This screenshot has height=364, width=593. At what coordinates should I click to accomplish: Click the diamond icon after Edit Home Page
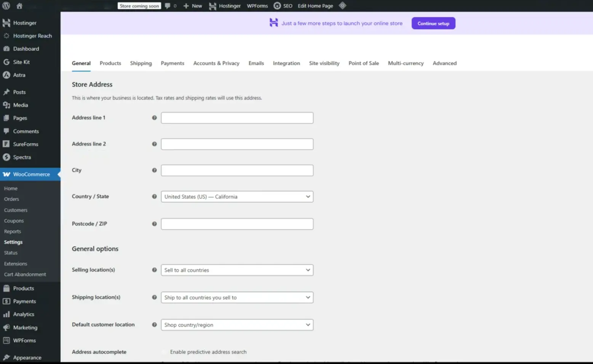point(342,6)
